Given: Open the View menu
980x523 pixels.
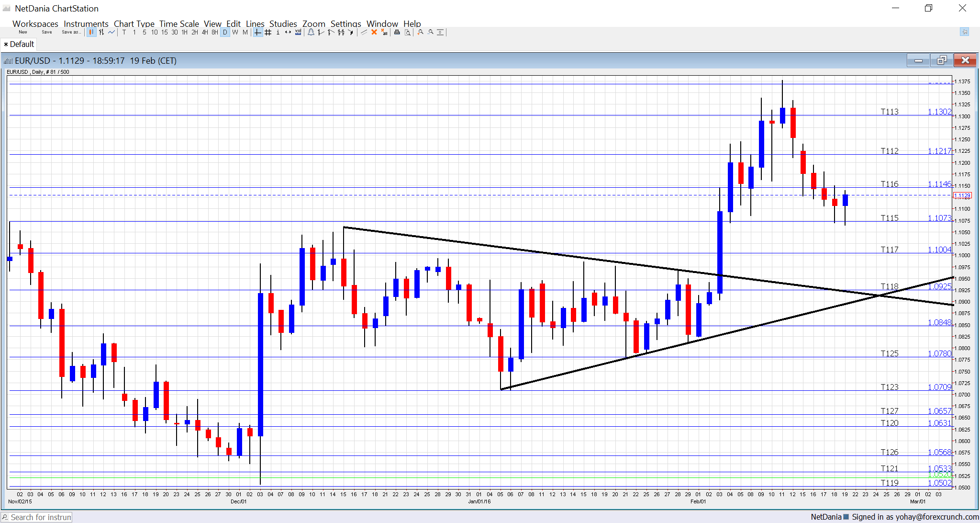Looking at the screenshot, I should (x=212, y=23).
